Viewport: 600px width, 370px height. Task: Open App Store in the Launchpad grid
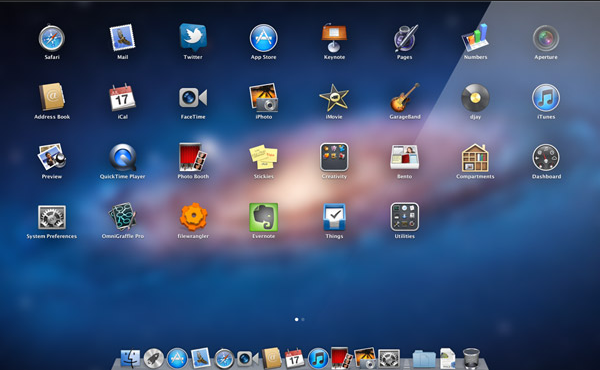click(x=264, y=38)
